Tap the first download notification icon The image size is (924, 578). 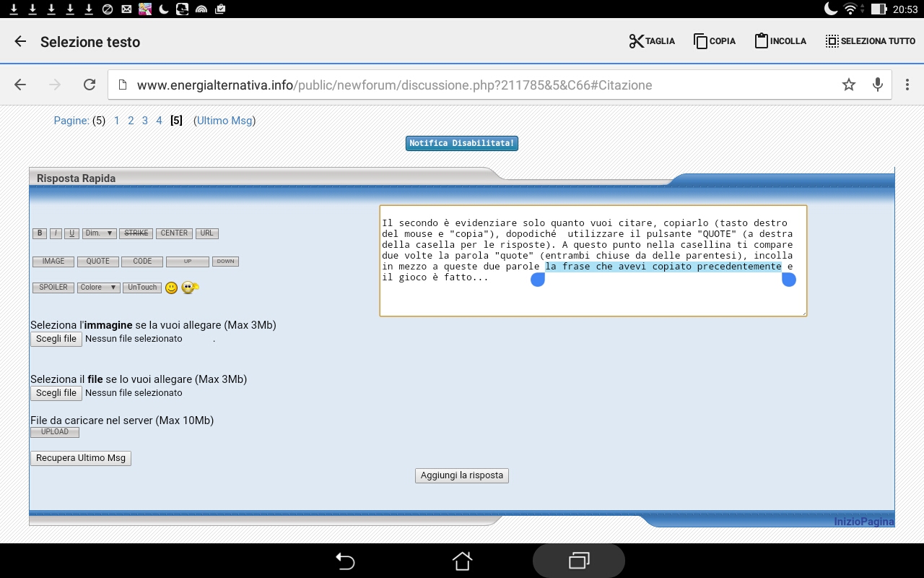(x=13, y=9)
